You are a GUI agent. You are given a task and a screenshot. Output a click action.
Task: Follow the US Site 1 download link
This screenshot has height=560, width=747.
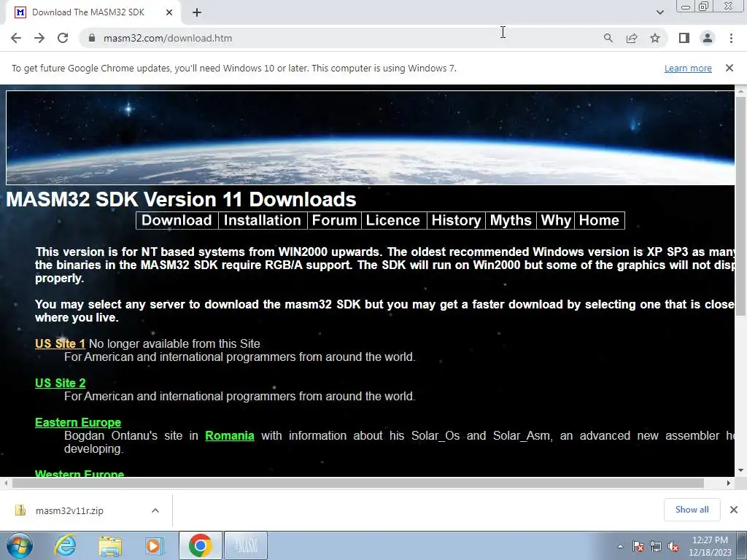point(60,344)
